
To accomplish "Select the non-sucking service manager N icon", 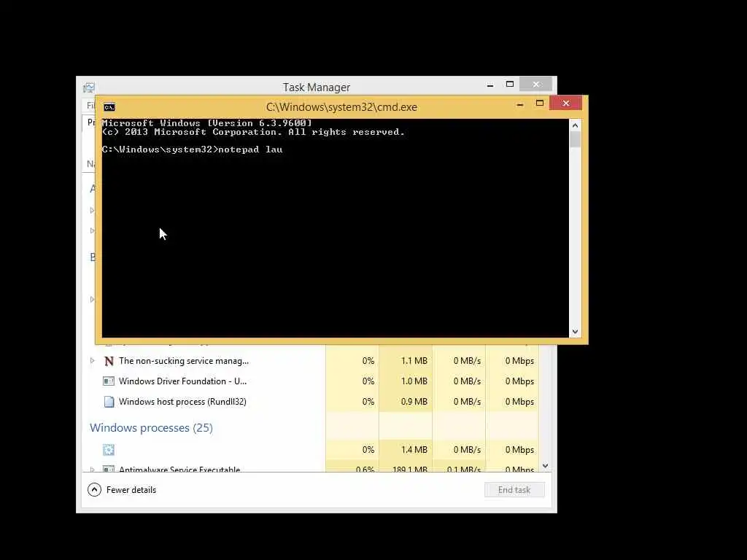I will 109,361.
